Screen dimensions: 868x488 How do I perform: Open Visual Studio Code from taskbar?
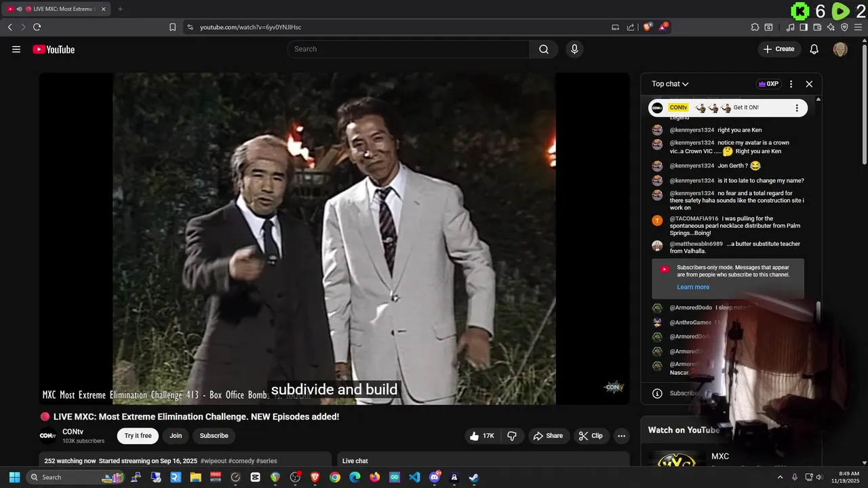click(x=414, y=477)
